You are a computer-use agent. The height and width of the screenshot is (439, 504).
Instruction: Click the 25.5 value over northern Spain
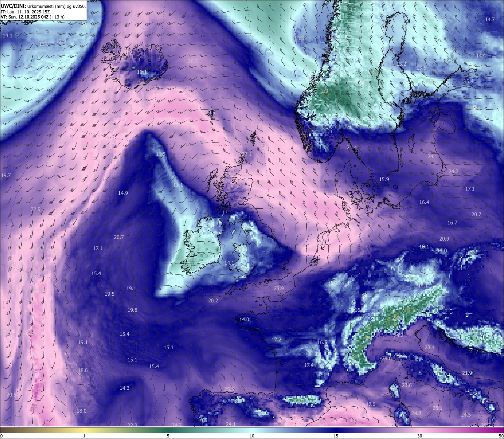(229, 389)
